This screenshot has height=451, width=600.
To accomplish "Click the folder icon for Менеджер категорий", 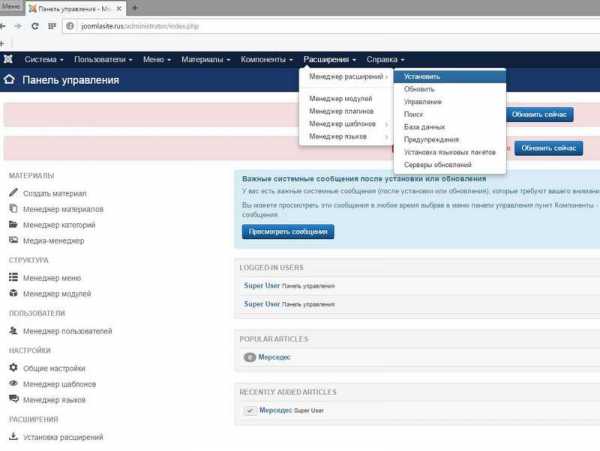I will pyautogui.click(x=13, y=224).
